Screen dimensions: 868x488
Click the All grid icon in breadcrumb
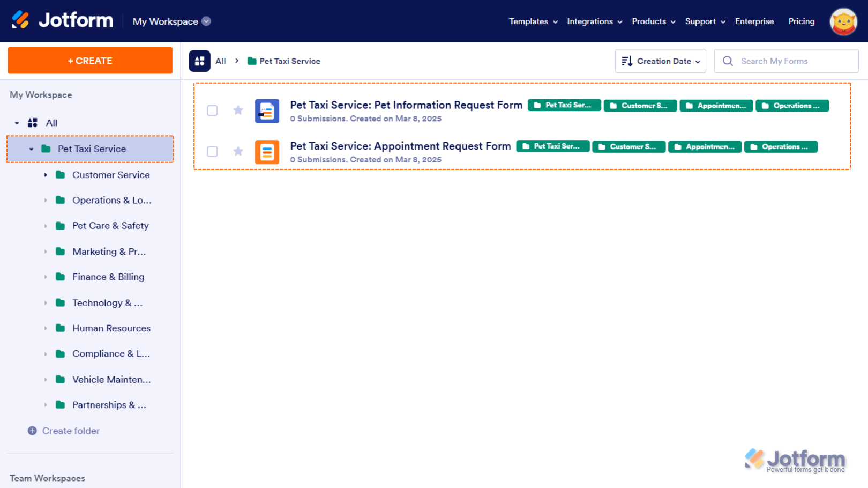point(199,61)
